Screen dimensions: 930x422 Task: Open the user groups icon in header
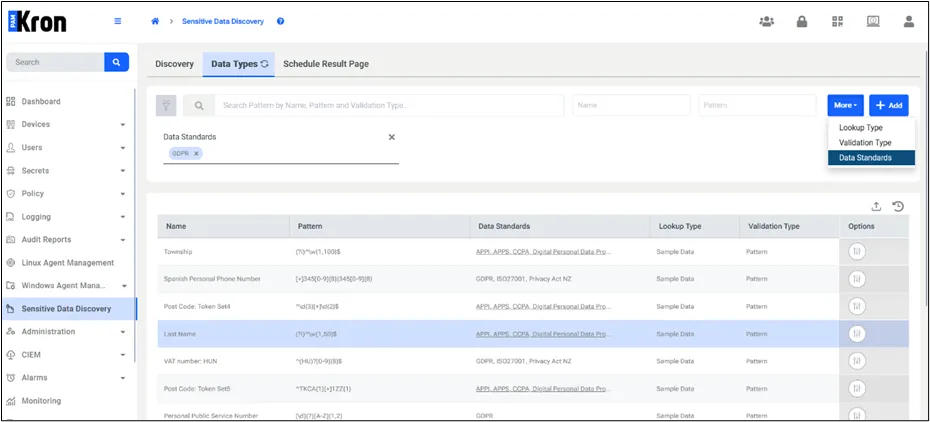coord(766,22)
